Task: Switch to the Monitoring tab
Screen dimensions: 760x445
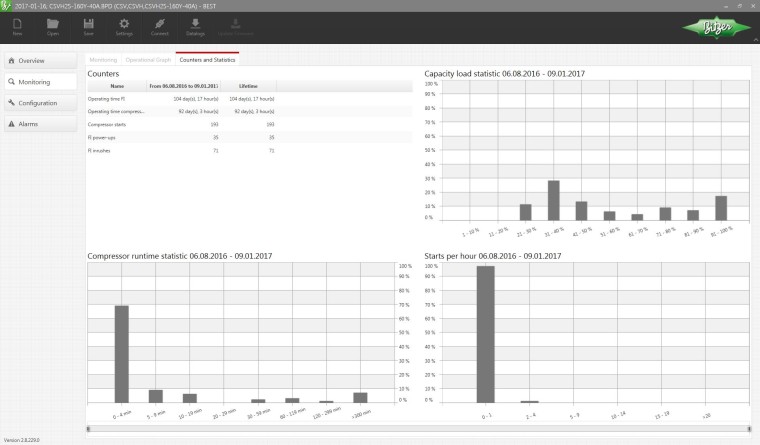Action: 103,60
